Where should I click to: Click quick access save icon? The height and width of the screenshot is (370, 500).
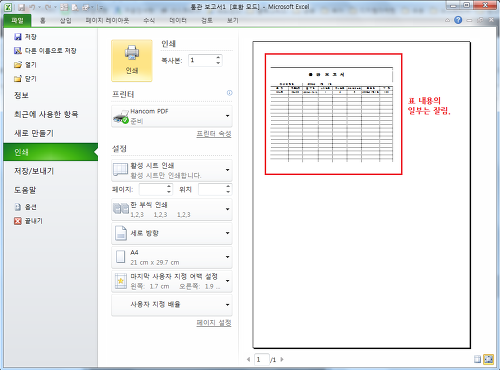pyautogui.click(x=21, y=7)
